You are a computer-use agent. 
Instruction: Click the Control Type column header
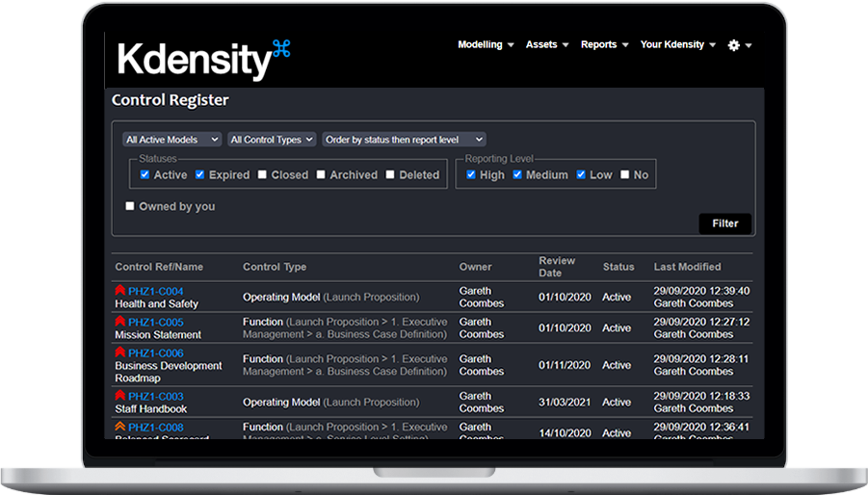coord(275,267)
